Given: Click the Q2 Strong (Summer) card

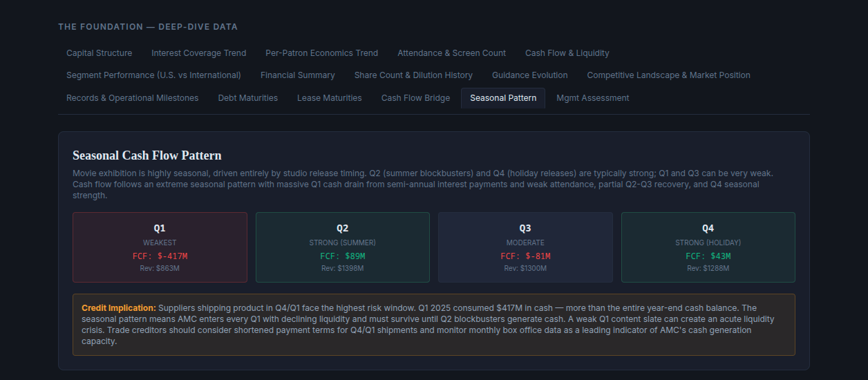Looking at the screenshot, I should [343, 247].
